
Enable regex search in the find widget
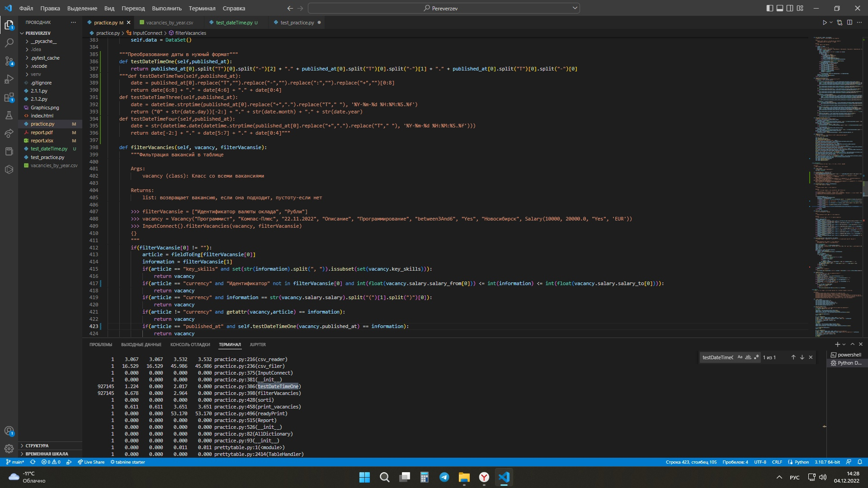756,357
